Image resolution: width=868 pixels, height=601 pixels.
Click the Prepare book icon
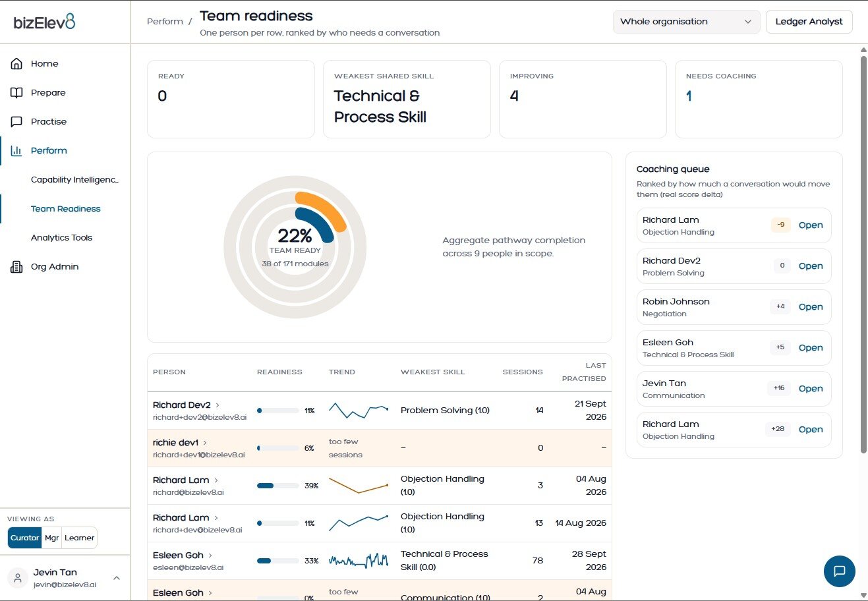pos(16,93)
